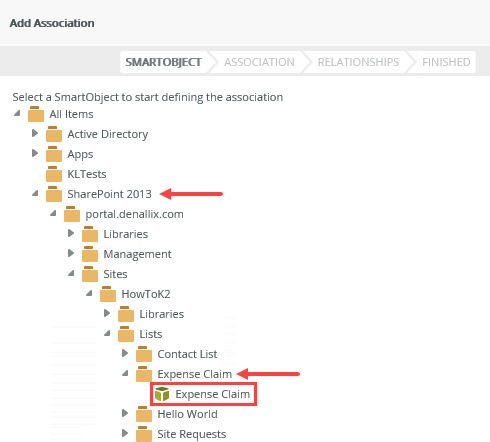Viewport: 490px width, 442px height.
Task: Click the HowToK2 folder icon
Action: click(108, 294)
